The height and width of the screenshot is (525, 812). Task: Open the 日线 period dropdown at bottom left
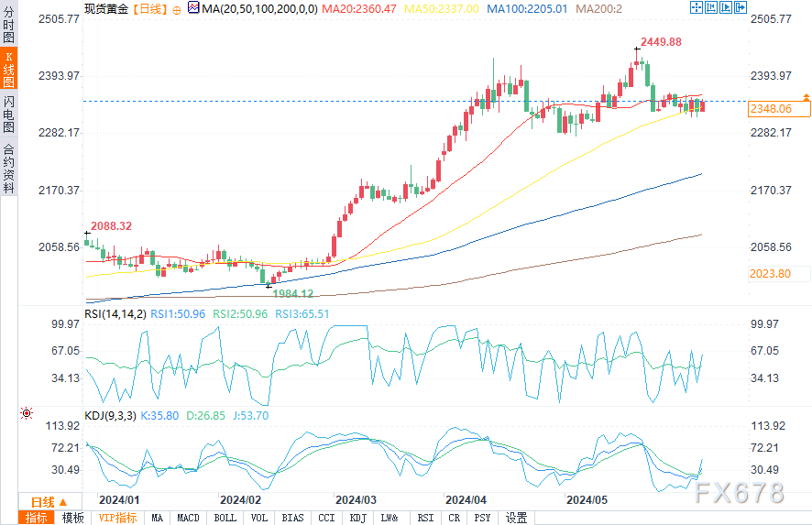49,501
